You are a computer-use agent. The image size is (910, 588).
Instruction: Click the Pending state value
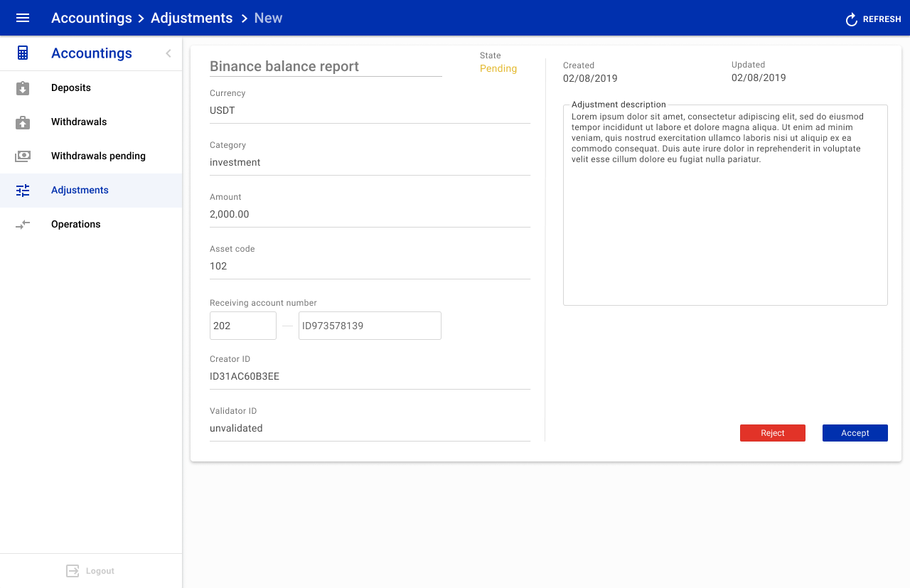pyautogui.click(x=498, y=69)
